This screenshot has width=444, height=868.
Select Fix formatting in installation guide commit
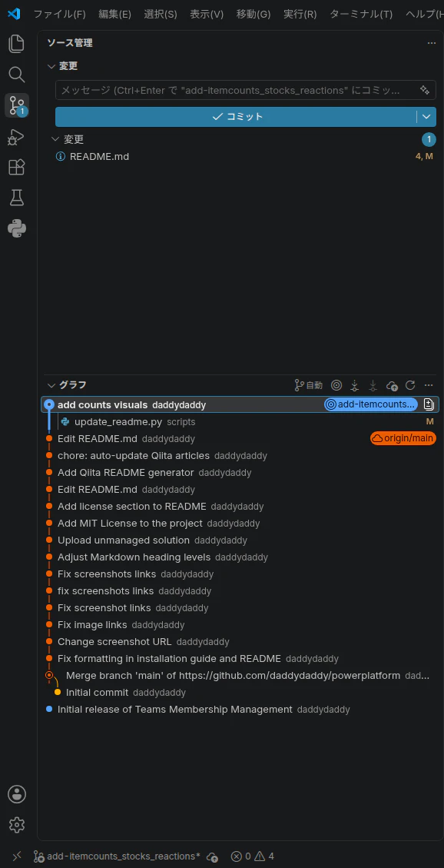240,659
